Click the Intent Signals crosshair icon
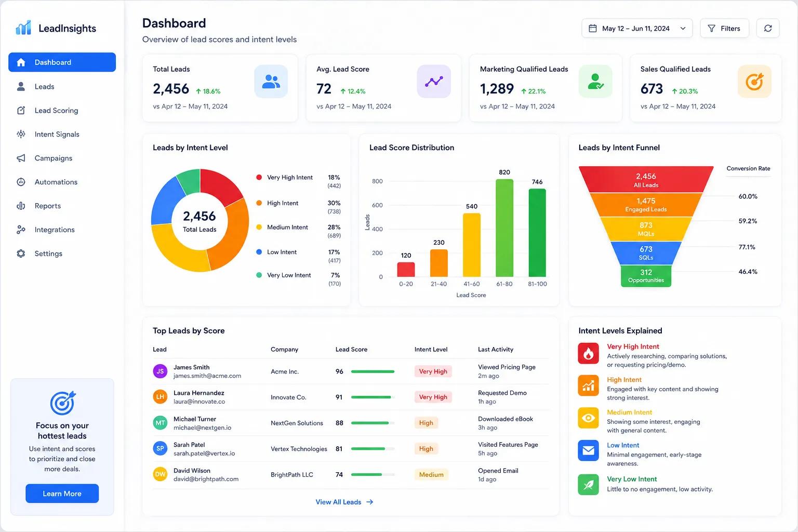Viewport: 798px width, 532px height. [21, 134]
